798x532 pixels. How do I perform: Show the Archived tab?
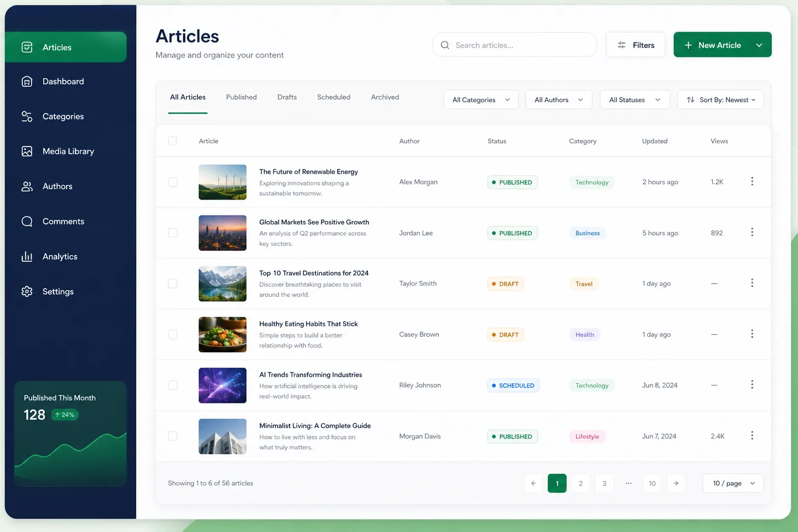click(x=385, y=97)
